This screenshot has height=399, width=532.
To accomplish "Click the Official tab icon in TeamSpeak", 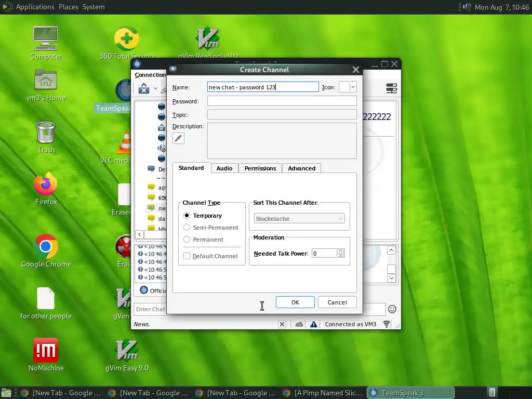I will pyautogui.click(x=144, y=290).
